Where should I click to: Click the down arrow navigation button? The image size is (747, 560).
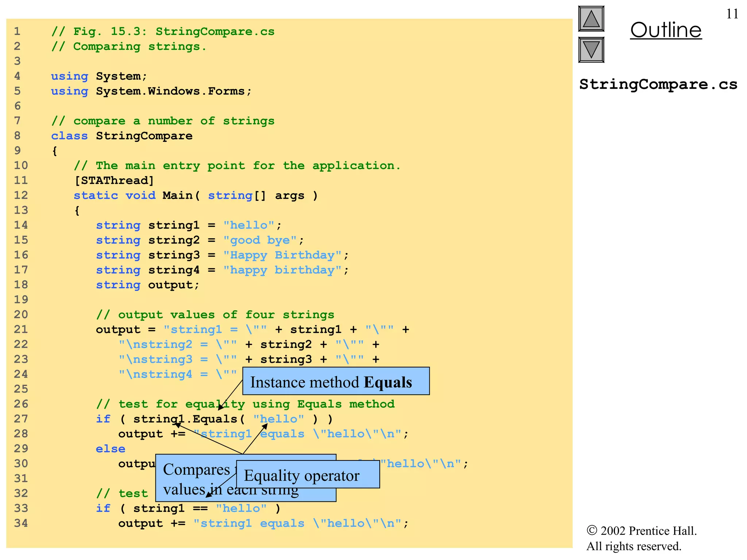(x=591, y=50)
